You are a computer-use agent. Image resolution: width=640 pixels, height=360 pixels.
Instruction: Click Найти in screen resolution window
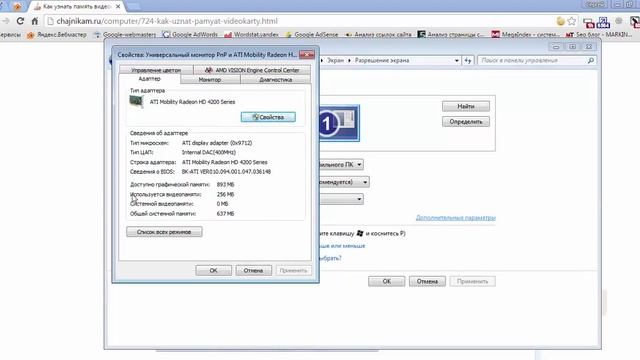(466, 106)
